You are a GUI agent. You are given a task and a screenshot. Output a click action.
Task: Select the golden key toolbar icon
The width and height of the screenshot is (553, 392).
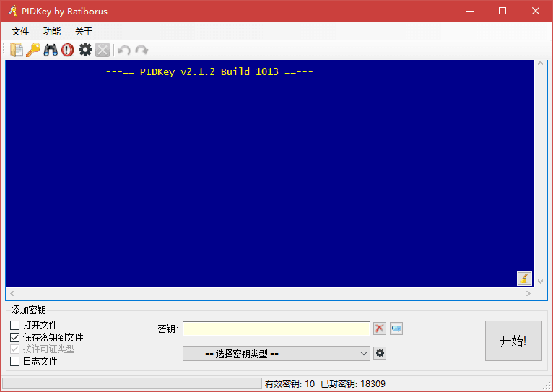pyautogui.click(x=33, y=50)
